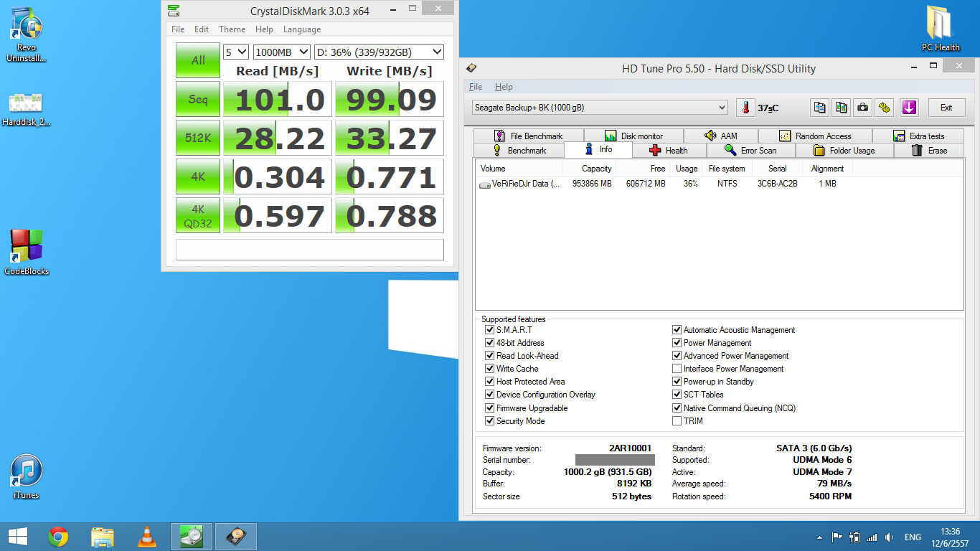This screenshot has height=551, width=980.
Task: Launch VLC media player from the taskbar
Action: 147,537
